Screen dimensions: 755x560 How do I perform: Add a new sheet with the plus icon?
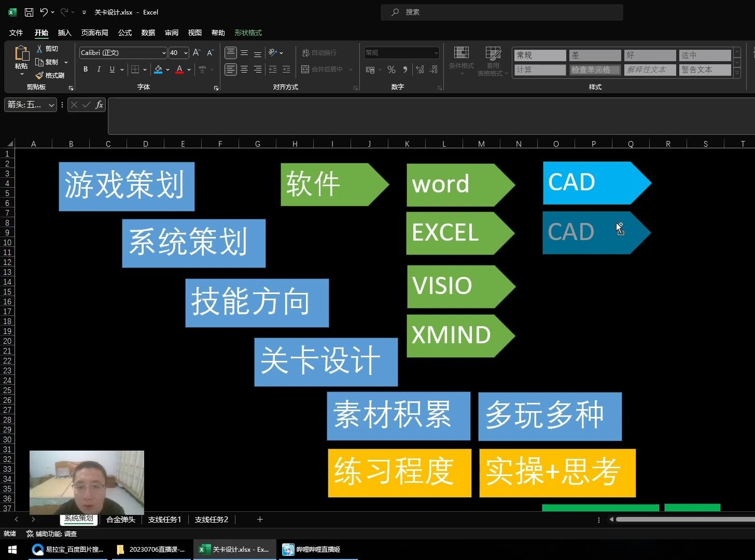pos(260,520)
